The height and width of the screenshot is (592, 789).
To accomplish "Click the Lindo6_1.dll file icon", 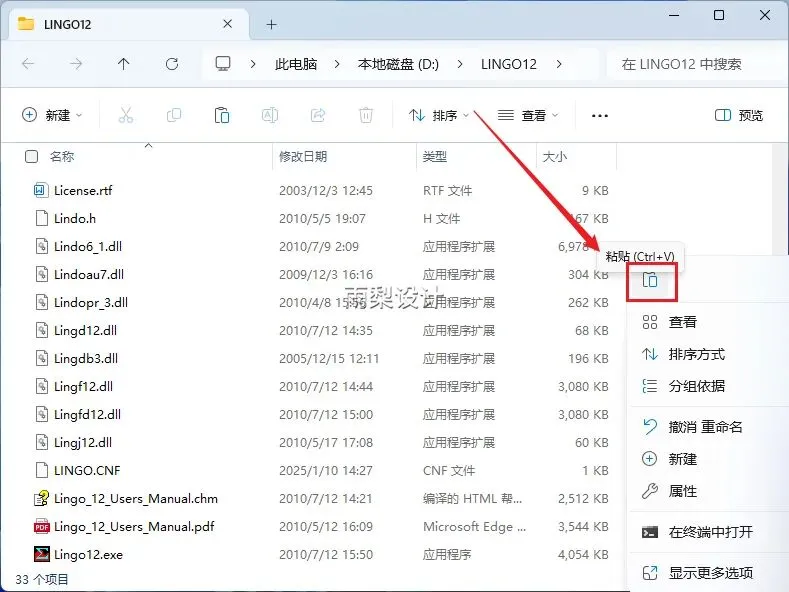I will pyautogui.click(x=42, y=246).
